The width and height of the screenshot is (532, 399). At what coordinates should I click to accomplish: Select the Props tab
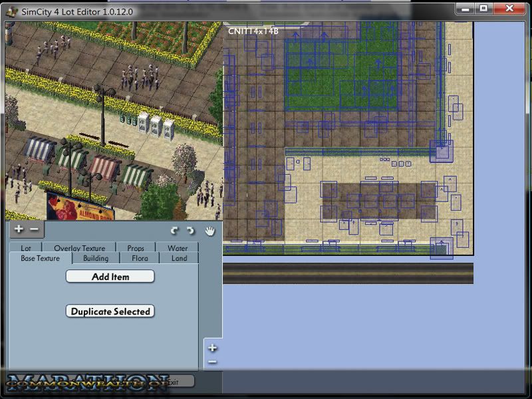tap(136, 247)
